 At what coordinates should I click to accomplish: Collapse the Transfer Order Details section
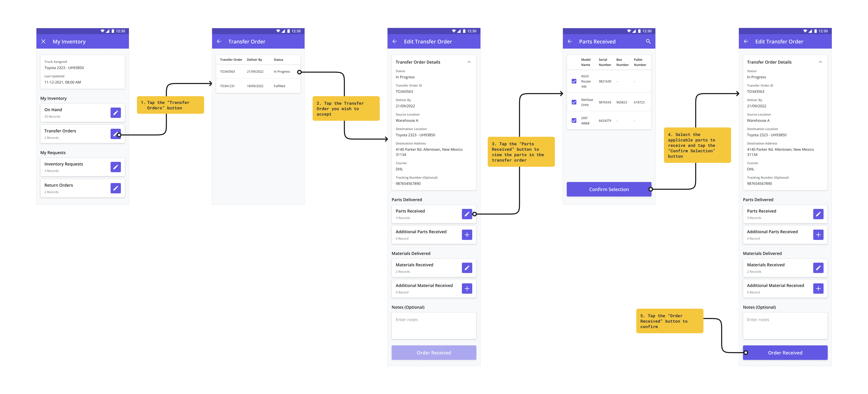pos(469,62)
